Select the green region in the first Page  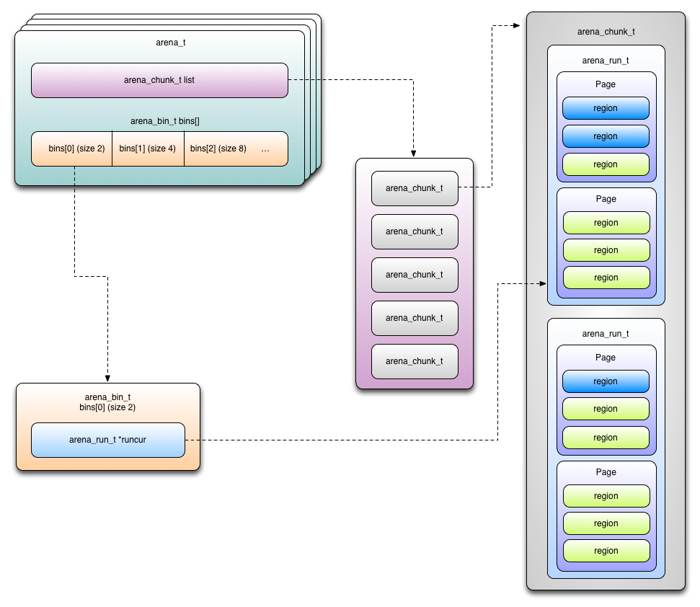(x=606, y=164)
